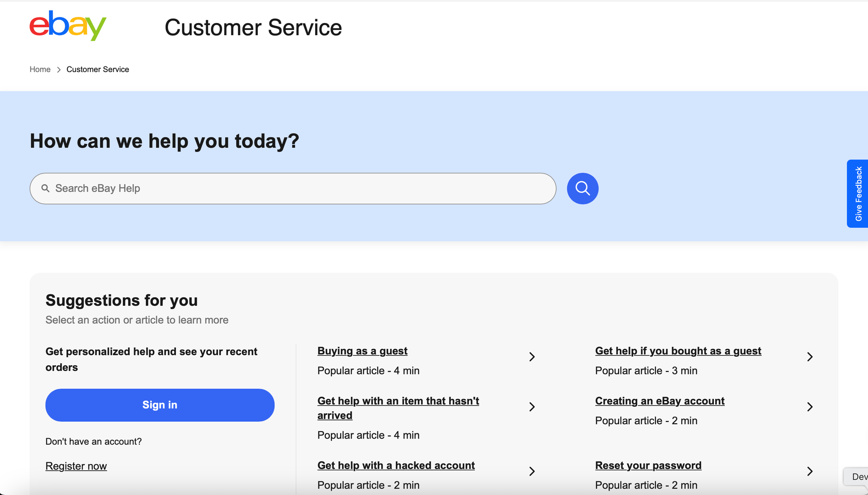Image resolution: width=868 pixels, height=495 pixels.
Task: Click the Sign in button
Action: tap(160, 405)
